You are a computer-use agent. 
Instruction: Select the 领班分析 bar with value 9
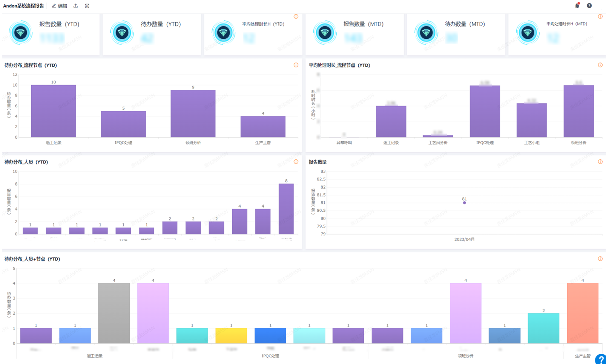(x=193, y=113)
